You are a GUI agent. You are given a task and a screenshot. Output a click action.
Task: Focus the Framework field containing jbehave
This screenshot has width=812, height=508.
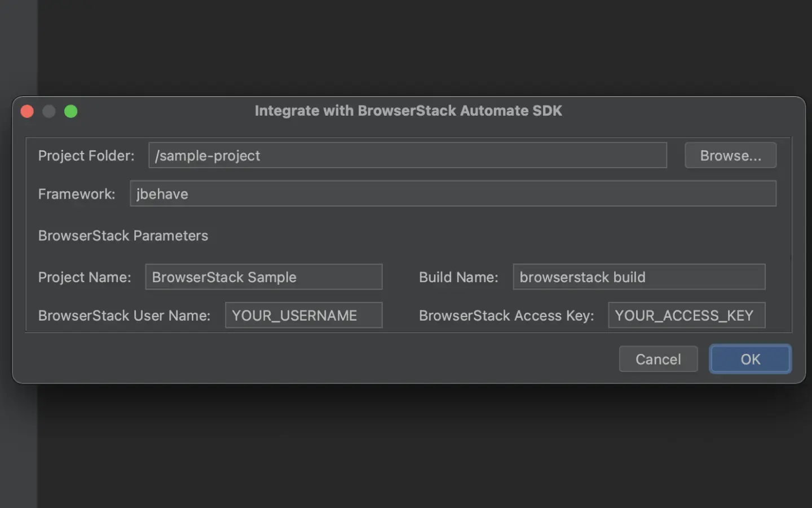[453, 194]
